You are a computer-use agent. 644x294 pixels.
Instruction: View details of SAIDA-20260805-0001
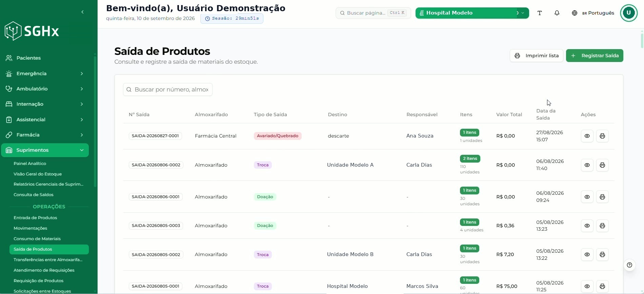587,286
